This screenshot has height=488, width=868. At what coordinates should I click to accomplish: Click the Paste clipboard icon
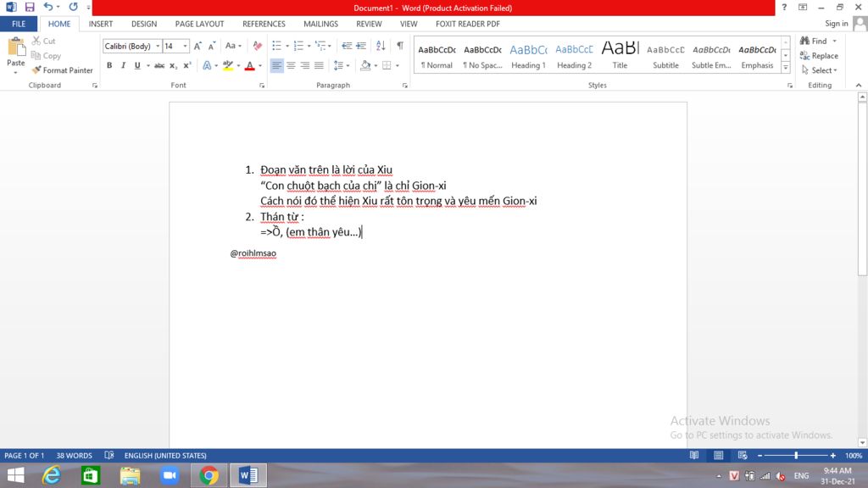pos(15,48)
